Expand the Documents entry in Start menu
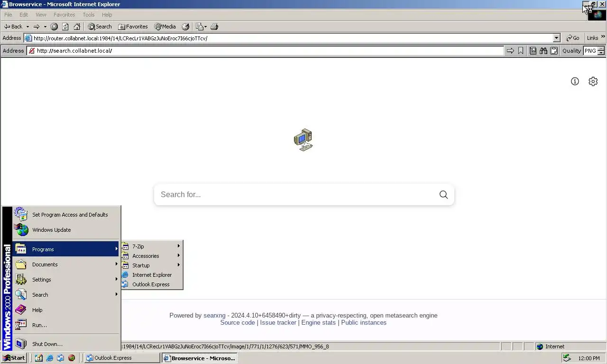607x364 pixels. (66, 264)
